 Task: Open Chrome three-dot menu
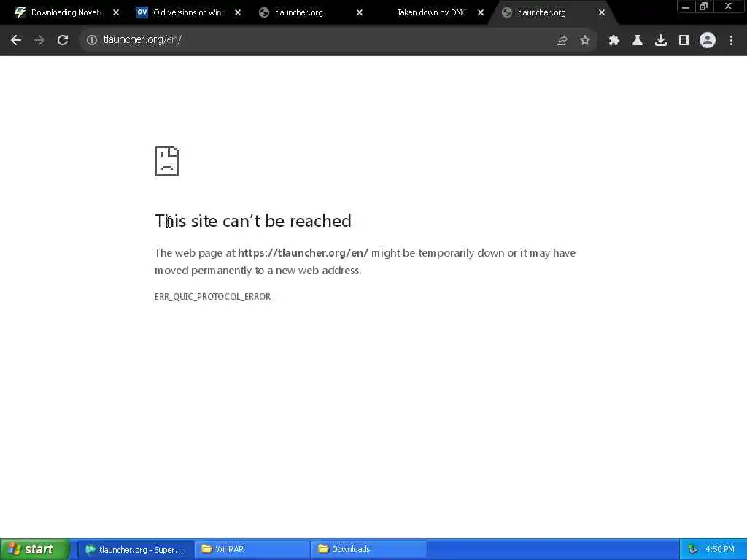731,41
